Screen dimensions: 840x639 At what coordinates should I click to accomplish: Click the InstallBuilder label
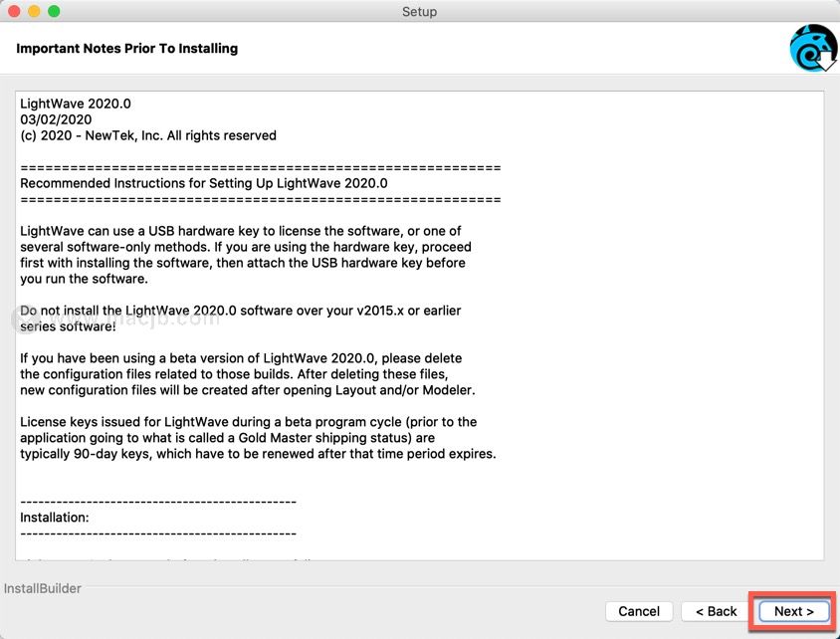pos(43,588)
